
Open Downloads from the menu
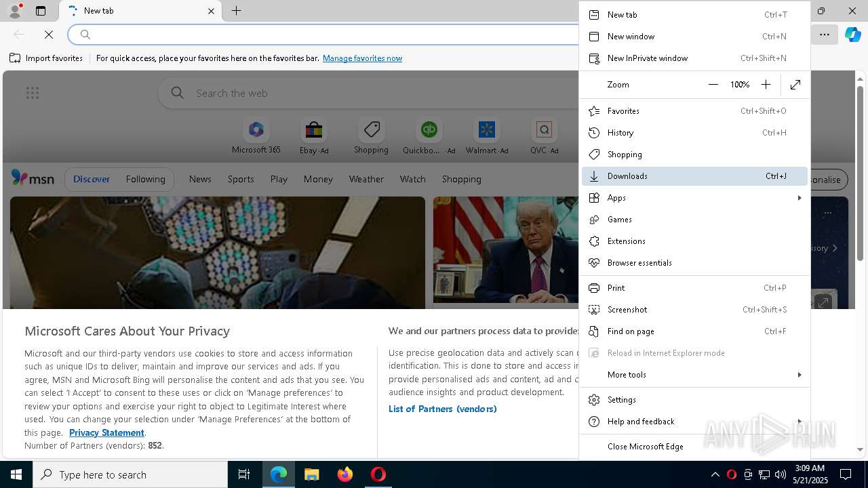694,176
